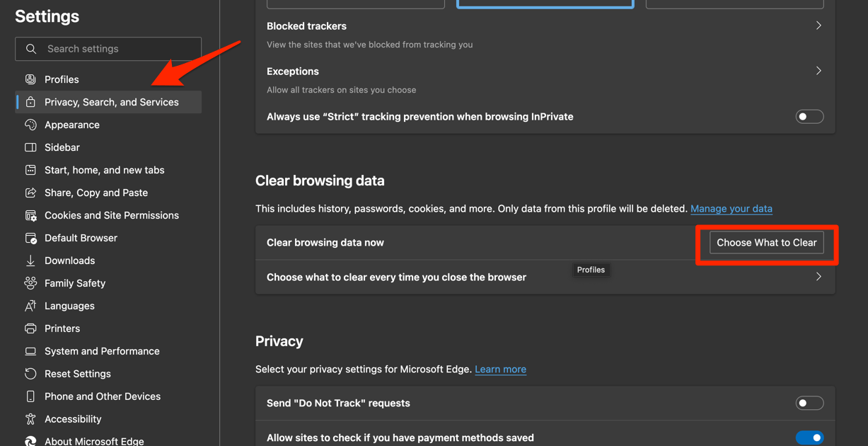Open Default Browser settings

coord(108,238)
